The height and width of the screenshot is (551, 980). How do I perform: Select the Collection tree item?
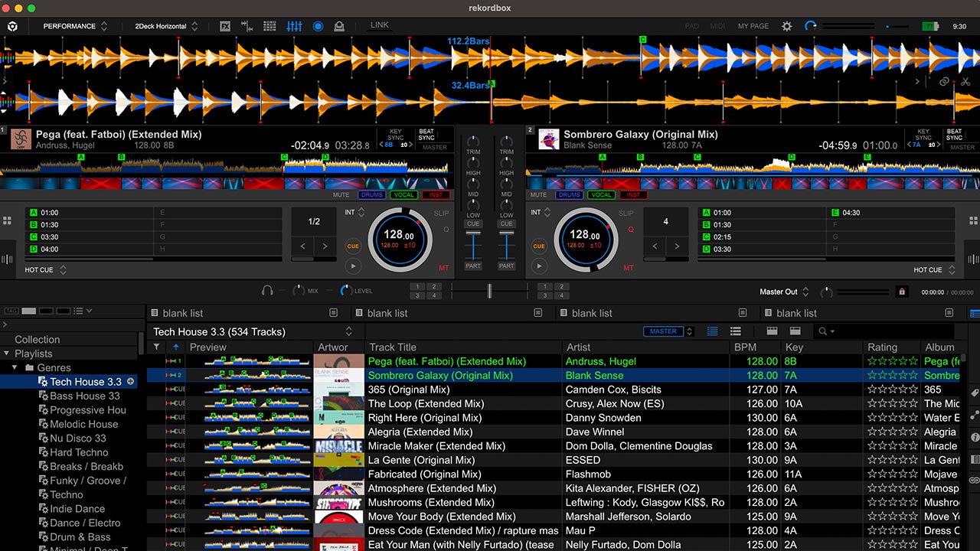tap(37, 340)
